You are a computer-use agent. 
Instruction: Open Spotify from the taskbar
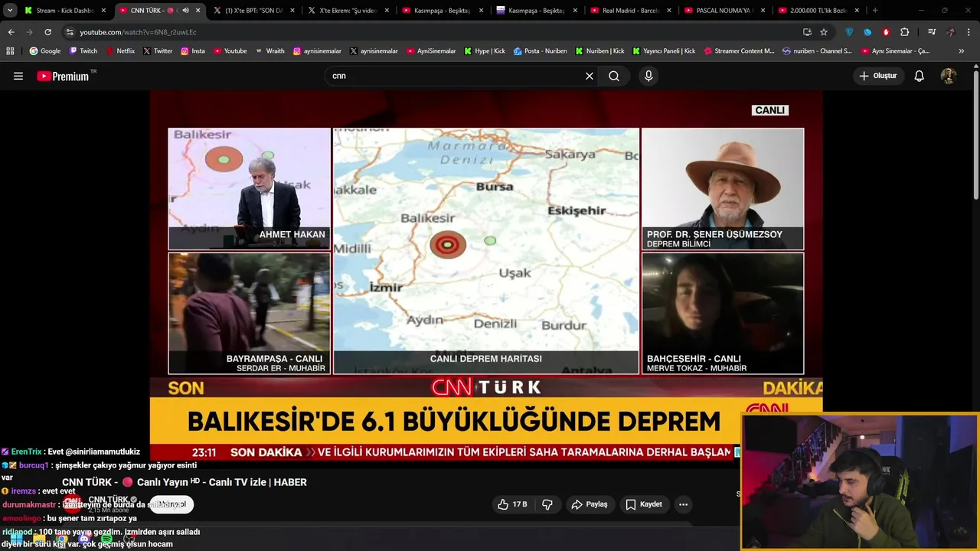coord(106,539)
